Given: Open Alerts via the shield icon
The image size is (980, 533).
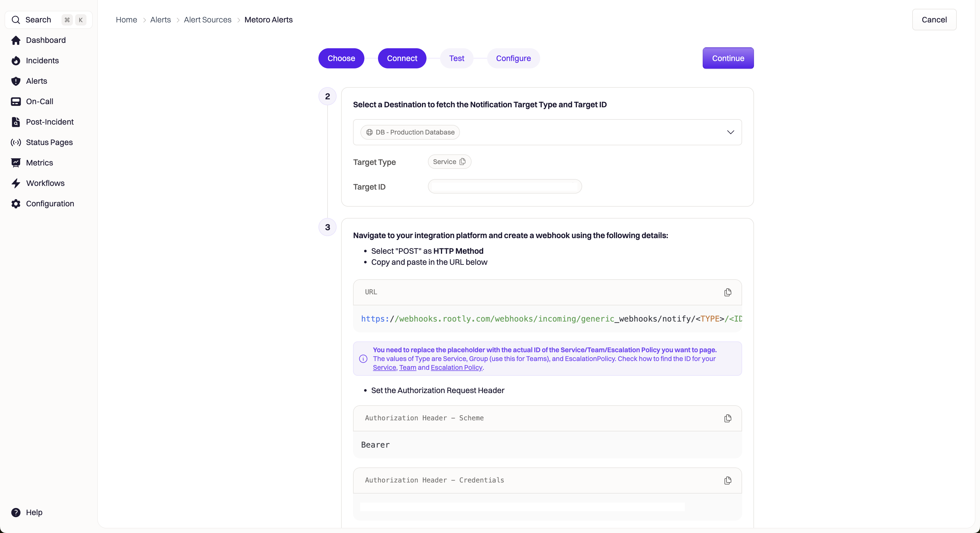Looking at the screenshot, I should pos(16,81).
